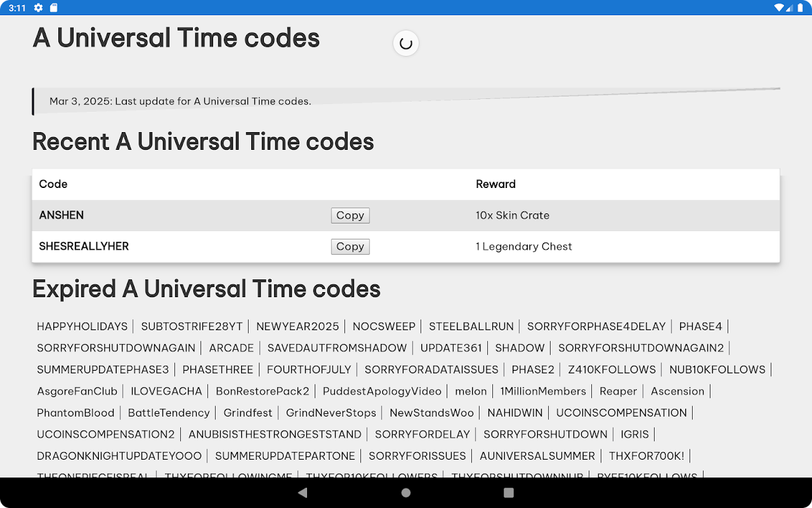Viewport: 812px width, 508px height.
Task: Tap expired code BattleTendency
Action: [x=169, y=413]
